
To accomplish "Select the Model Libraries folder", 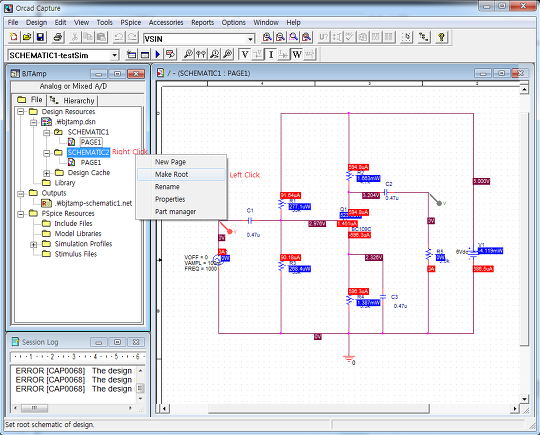I will click(78, 234).
